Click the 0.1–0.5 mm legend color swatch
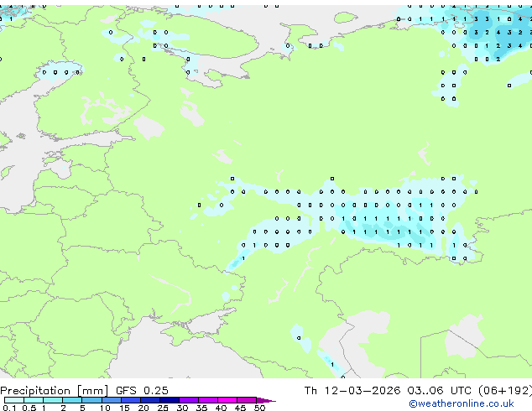Screen dimensions: 532x411 click(14, 400)
